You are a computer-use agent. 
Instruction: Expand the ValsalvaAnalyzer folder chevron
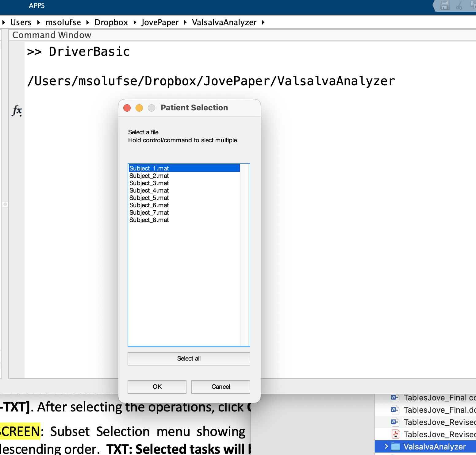coord(386,446)
